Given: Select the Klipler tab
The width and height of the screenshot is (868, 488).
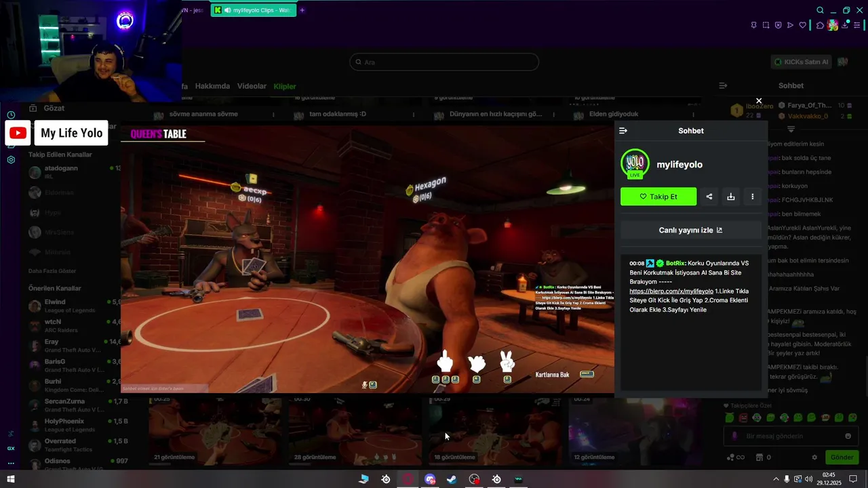Looking at the screenshot, I should point(285,86).
